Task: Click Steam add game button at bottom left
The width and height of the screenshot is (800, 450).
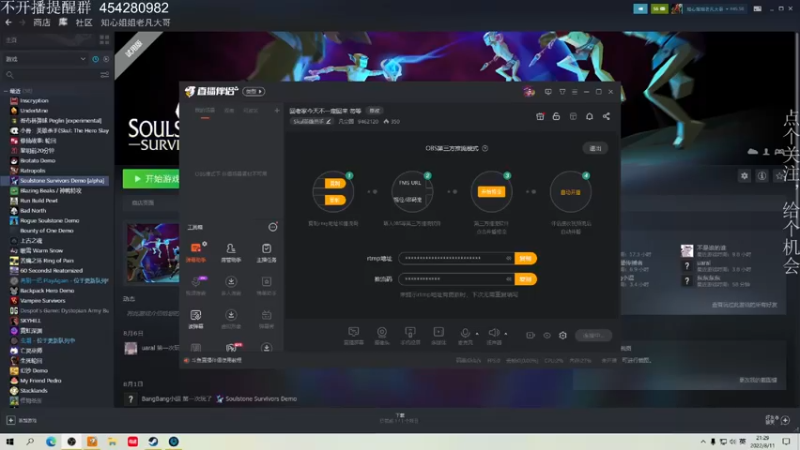Action: (x=10, y=420)
